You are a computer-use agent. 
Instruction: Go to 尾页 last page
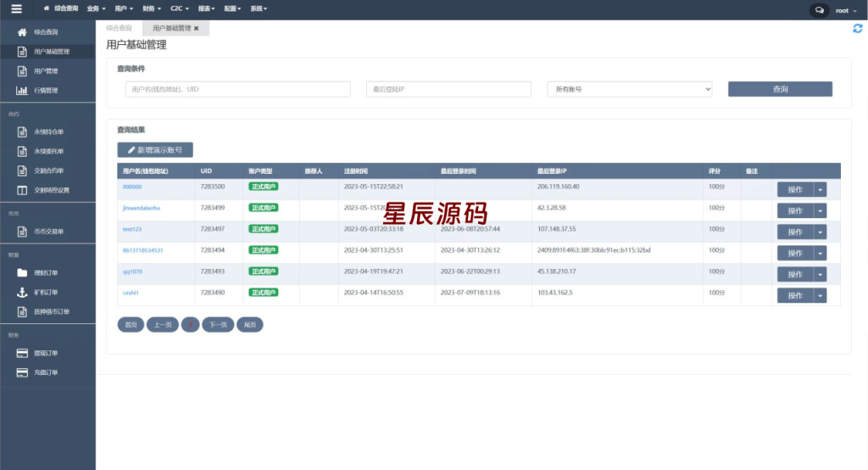(250, 325)
